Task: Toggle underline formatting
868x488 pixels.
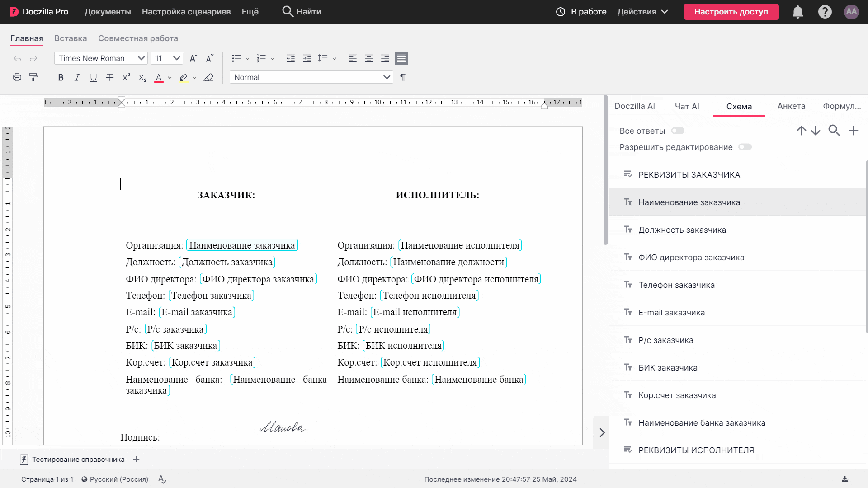Action: pos(94,77)
